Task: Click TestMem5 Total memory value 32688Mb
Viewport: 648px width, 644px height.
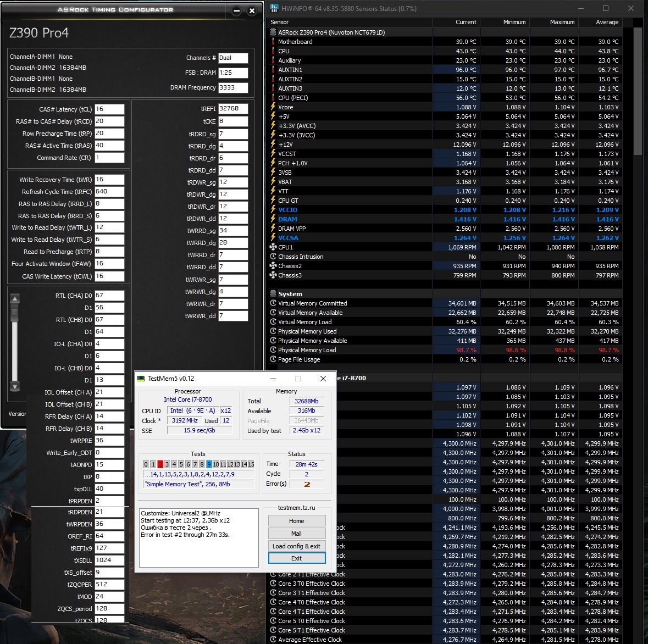Action: pyautogui.click(x=307, y=401)
